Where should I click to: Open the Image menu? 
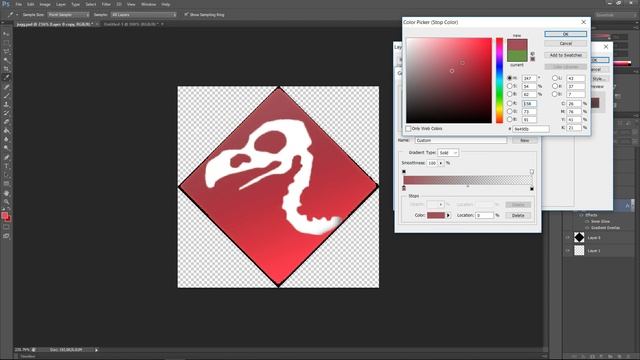pos(45,4)
